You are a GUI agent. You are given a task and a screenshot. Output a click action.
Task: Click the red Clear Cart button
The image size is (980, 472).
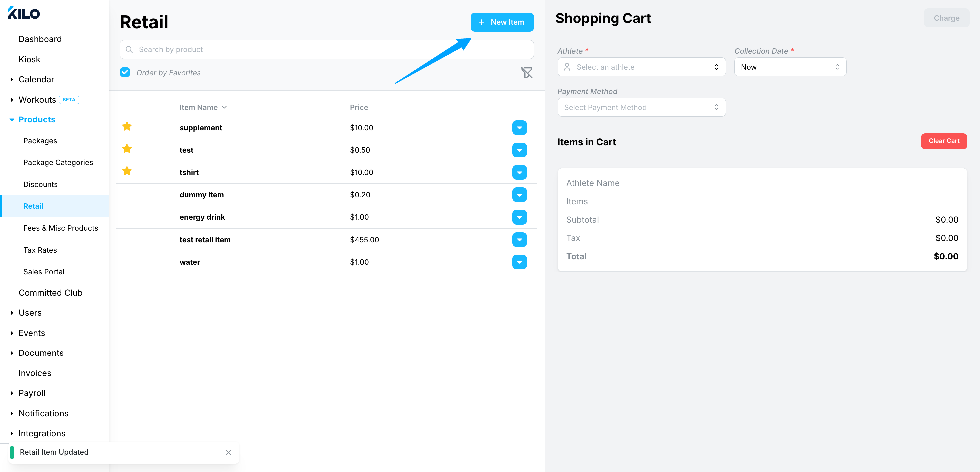click(944, 141)
